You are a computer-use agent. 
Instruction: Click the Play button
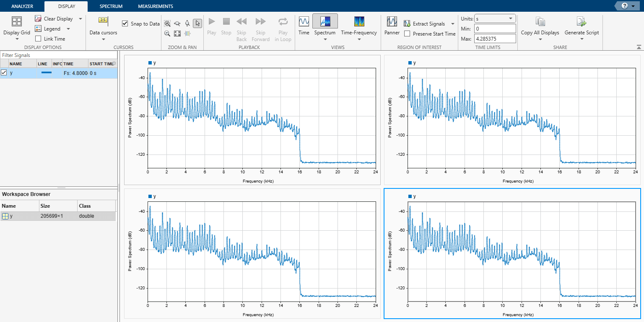212,21
